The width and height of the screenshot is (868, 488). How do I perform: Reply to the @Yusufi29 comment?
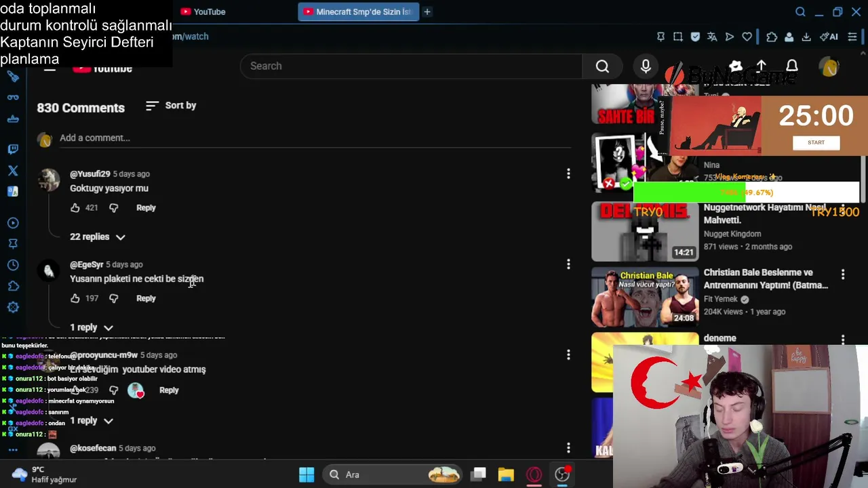tap(146, 208)
